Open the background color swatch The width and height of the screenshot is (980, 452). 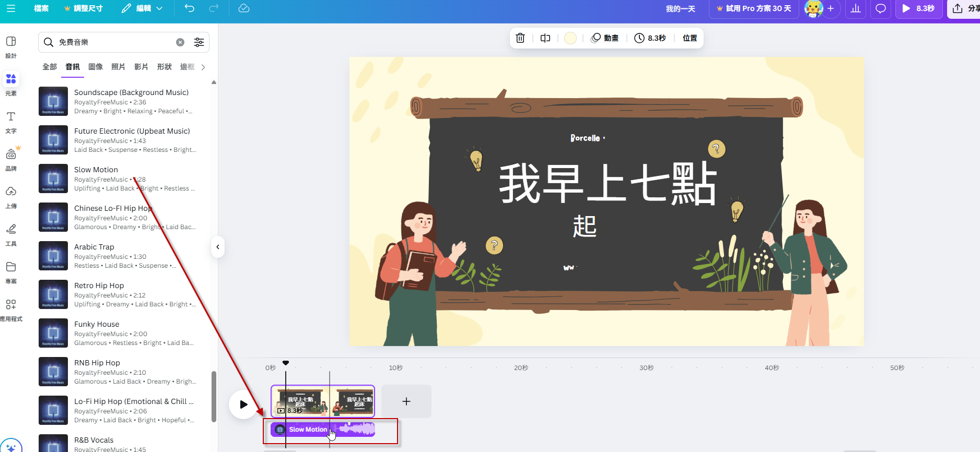[570, 38]
